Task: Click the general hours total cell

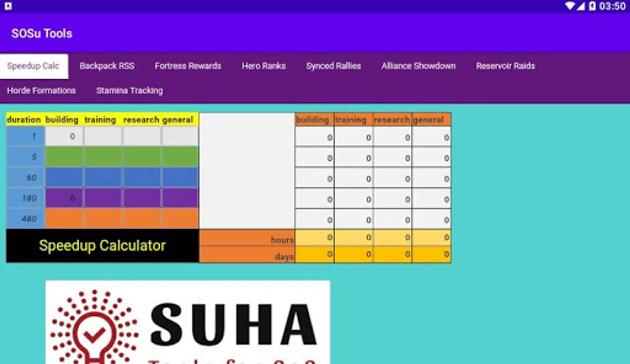Action: click(431, 237)
